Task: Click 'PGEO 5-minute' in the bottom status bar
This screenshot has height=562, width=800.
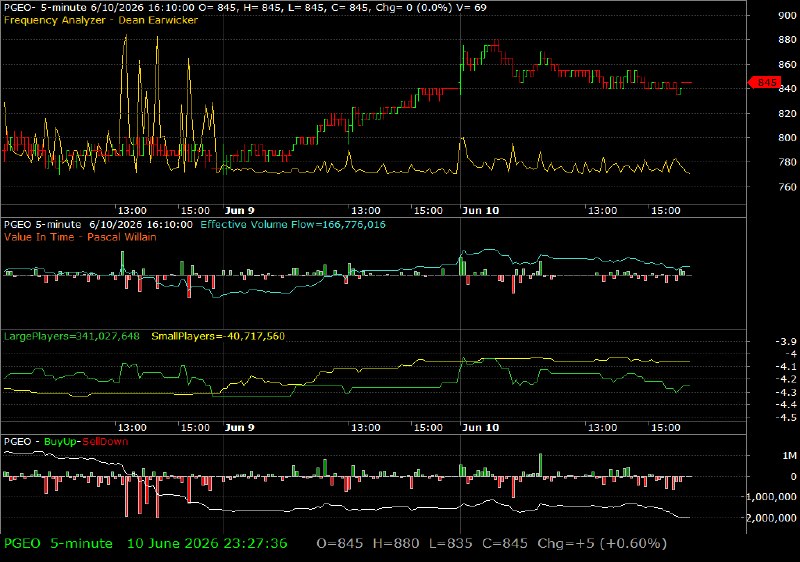Action: coord(58,544)
